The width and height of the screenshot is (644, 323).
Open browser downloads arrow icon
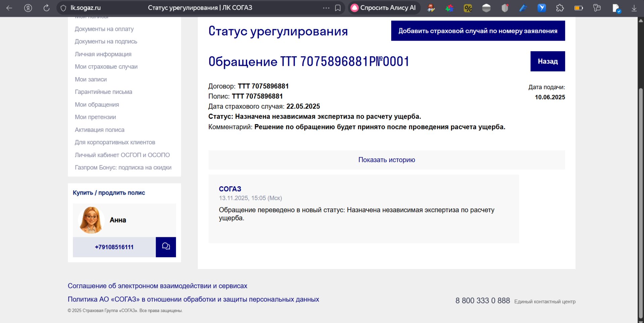[634, 8]
